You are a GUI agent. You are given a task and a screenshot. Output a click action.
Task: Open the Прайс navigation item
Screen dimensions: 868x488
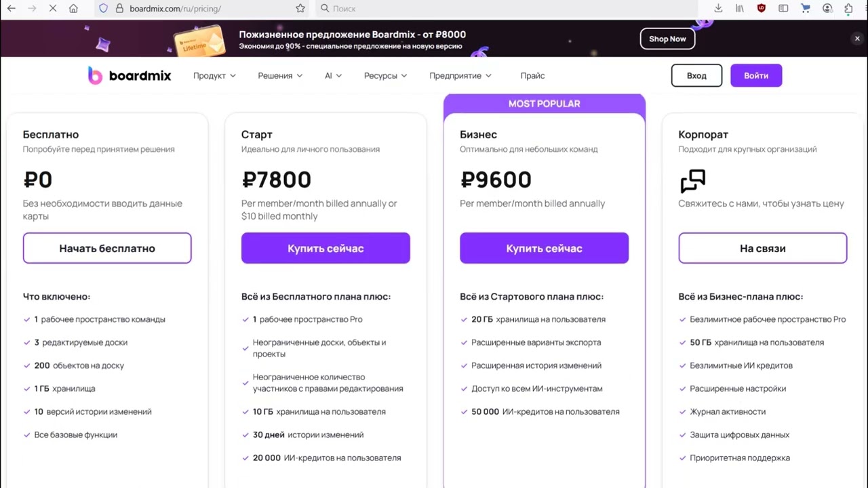tap(532, 76)
